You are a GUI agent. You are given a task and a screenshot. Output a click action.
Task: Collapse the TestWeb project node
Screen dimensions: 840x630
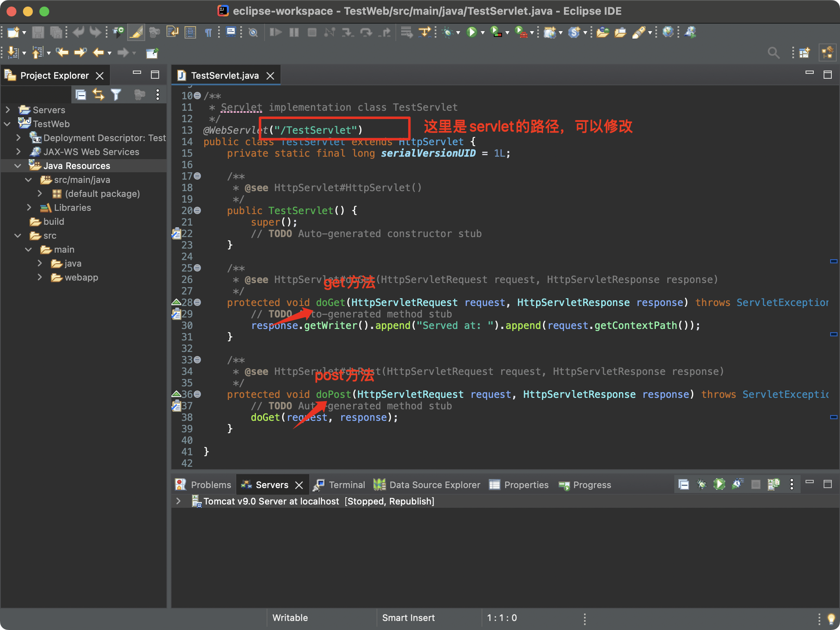[8, 124]
